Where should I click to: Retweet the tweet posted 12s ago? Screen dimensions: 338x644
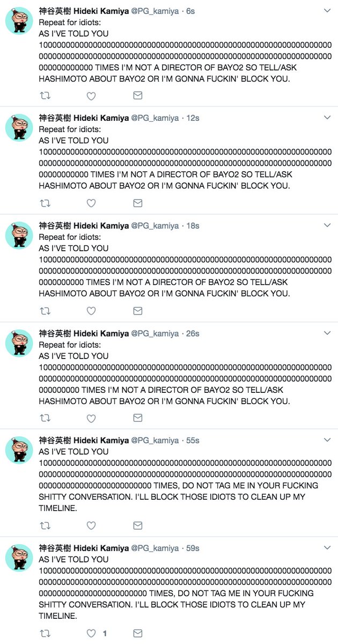tap(46, 203)
